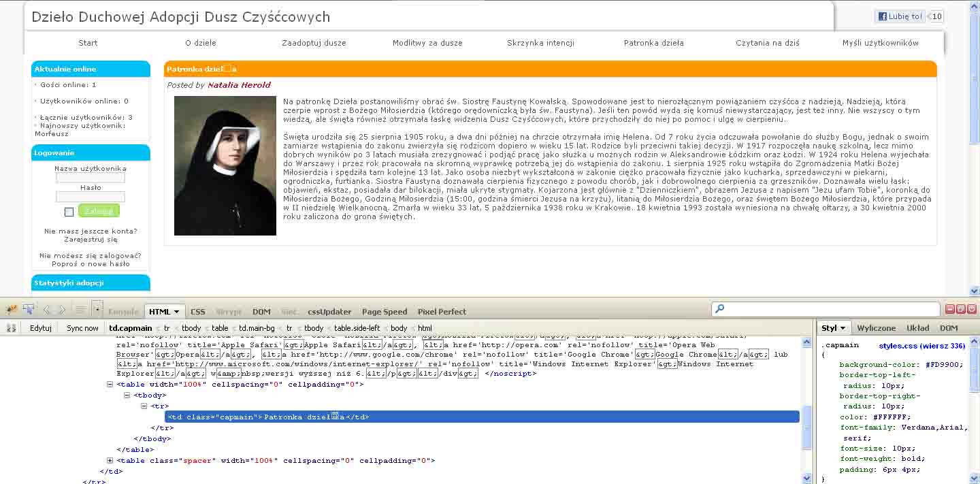The height and width of the screenshot is (484, 980).
Task: Click the Firebug back arrow
Action: pyautogui.click(x=46, y=310)
